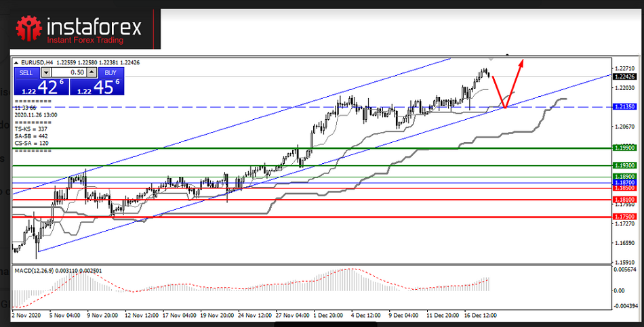Image resolution: width=644 pixels, height=327 pixels.
Task: Click the 12 Nov 12:00 time label
Action: point(142,316)
